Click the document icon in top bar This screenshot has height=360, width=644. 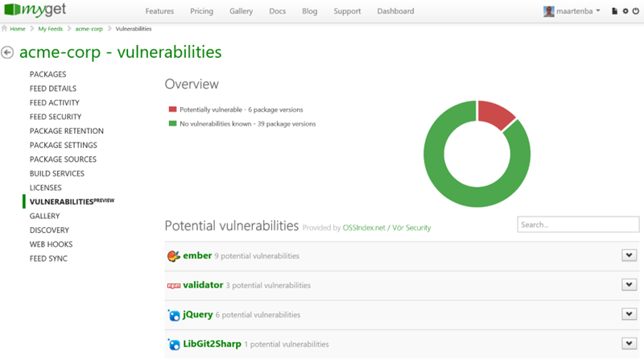tap(614, 11)
